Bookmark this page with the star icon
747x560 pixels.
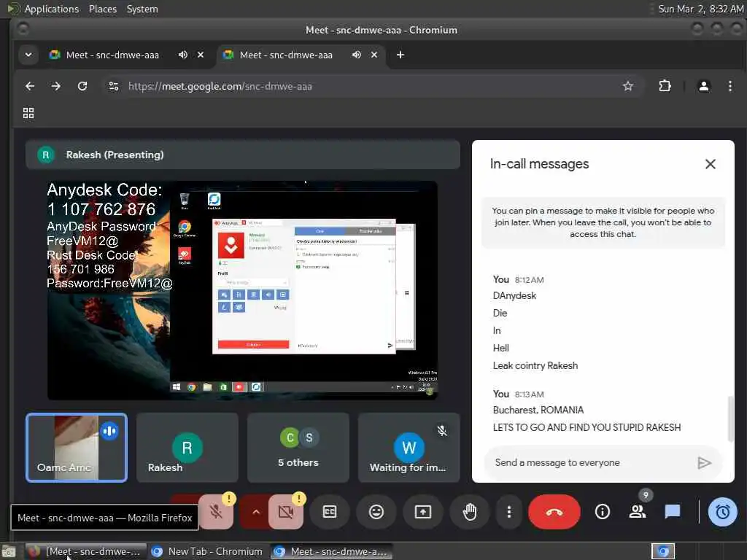(x=628, y=86)
